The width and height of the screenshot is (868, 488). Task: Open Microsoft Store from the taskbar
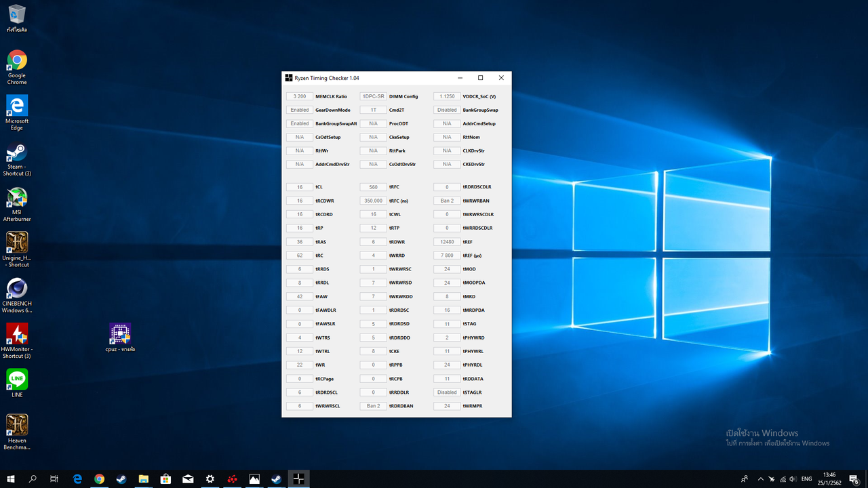(x=165, y=479)
